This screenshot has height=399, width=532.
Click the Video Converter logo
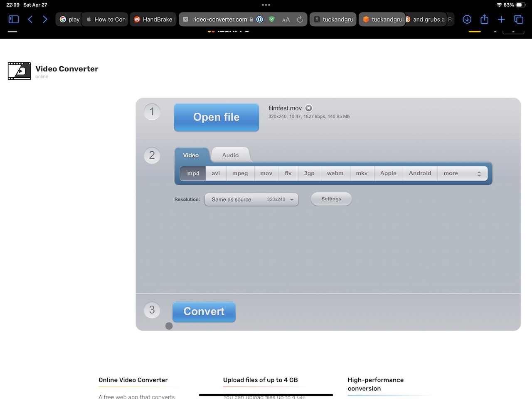(20, 71)
